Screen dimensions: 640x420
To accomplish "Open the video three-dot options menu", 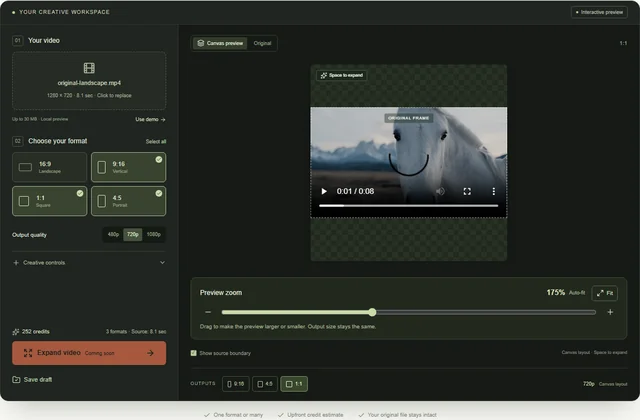I will pos(493,191).
